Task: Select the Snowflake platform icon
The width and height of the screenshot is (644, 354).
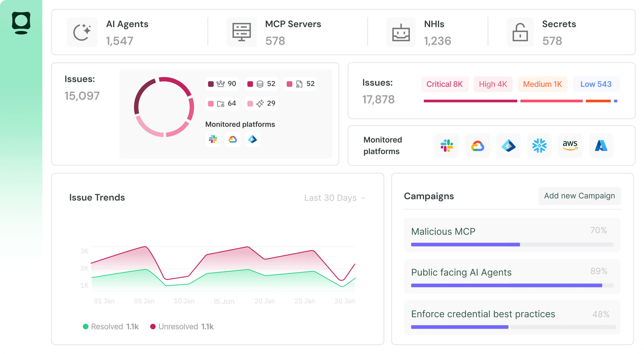Action: point(539,146)
